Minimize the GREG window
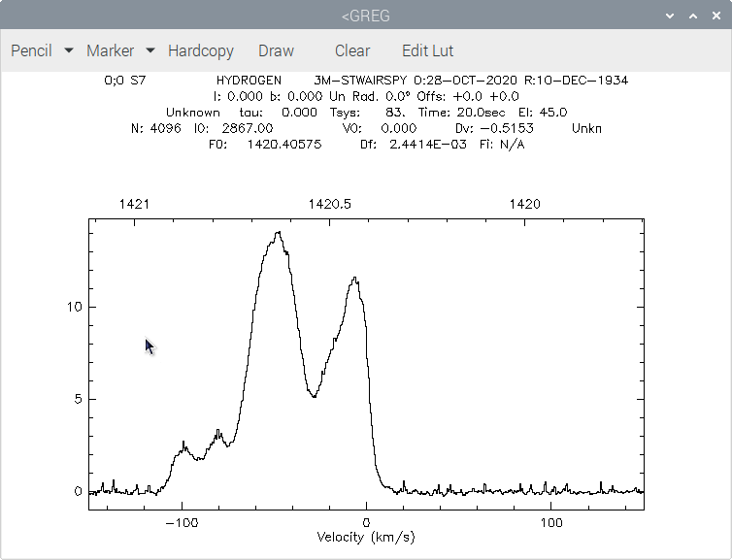 [670, 16]
